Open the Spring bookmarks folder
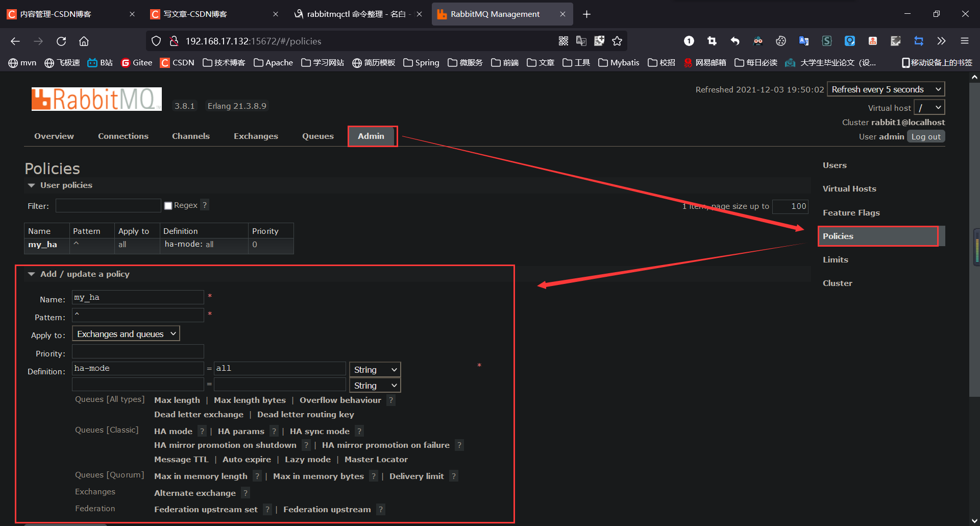This screenshot has width=980, height=526. point(421,62)
